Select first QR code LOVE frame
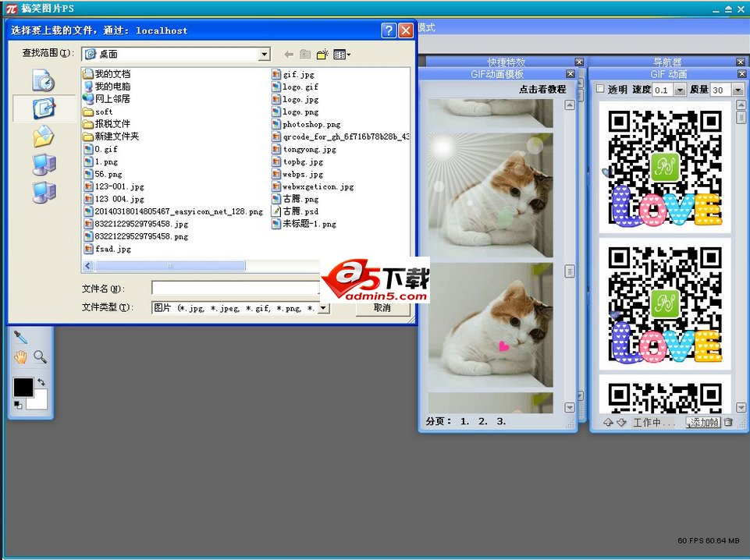Viewport: 750px width, 560px height. click(x=665, y=167)
